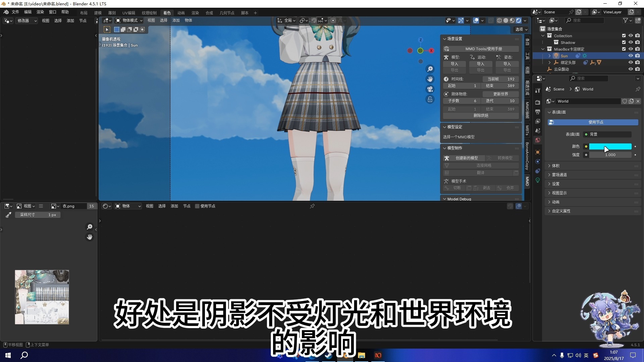The height and width of the screenshot is (362, 644).
Task: Toggle the 使用节点 checkbox in shader editor header
Action: coord(197,206)
